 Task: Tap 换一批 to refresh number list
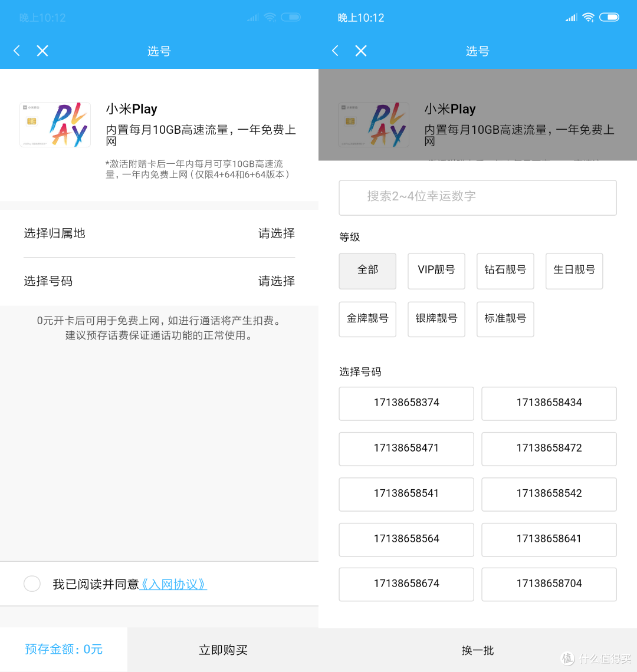(x=477, y=650)
